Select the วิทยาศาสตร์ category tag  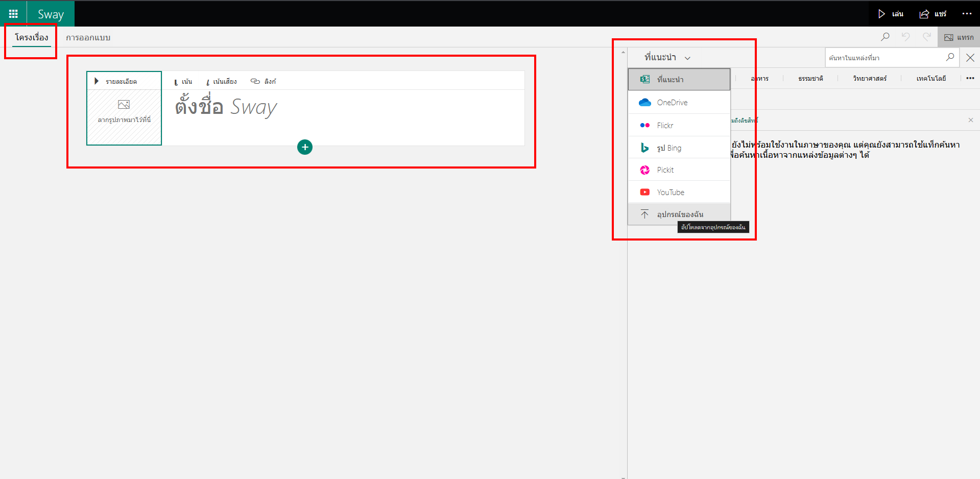(870, 78)
